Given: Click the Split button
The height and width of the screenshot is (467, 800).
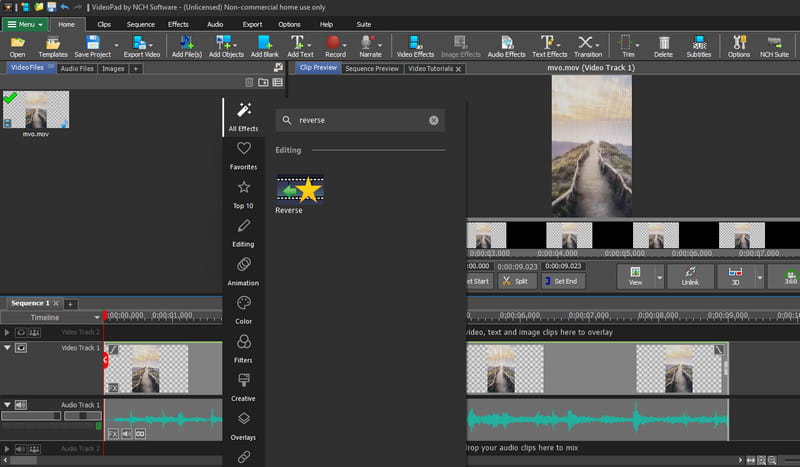Looking at the screenshot, I should point(515,282).
